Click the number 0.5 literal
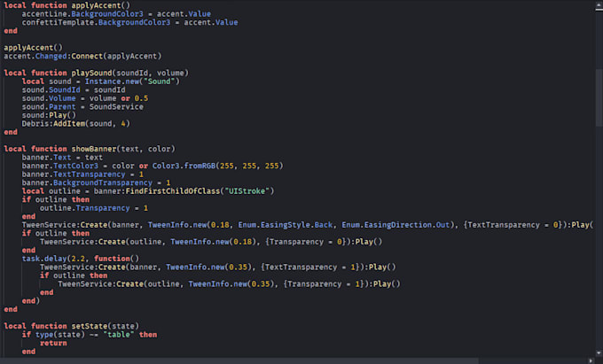 click(141, 98)
